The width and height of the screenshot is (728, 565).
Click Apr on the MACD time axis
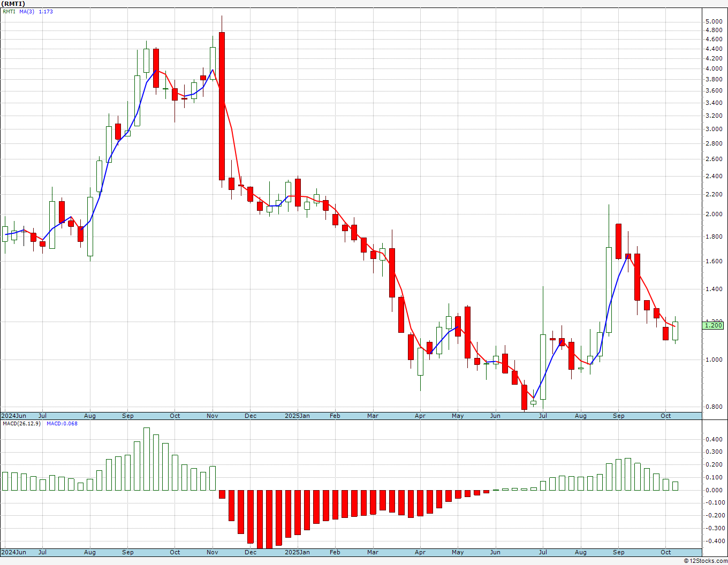click(420, 552)
